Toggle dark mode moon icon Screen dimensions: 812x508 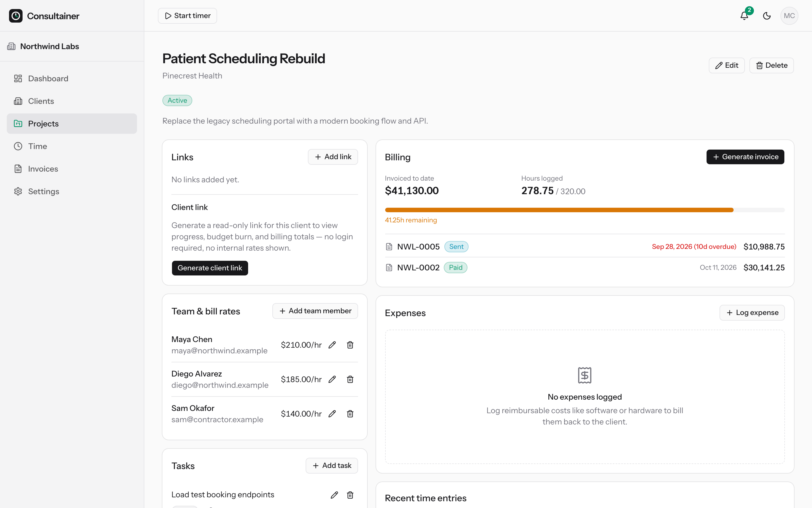[x=767, y=16]
